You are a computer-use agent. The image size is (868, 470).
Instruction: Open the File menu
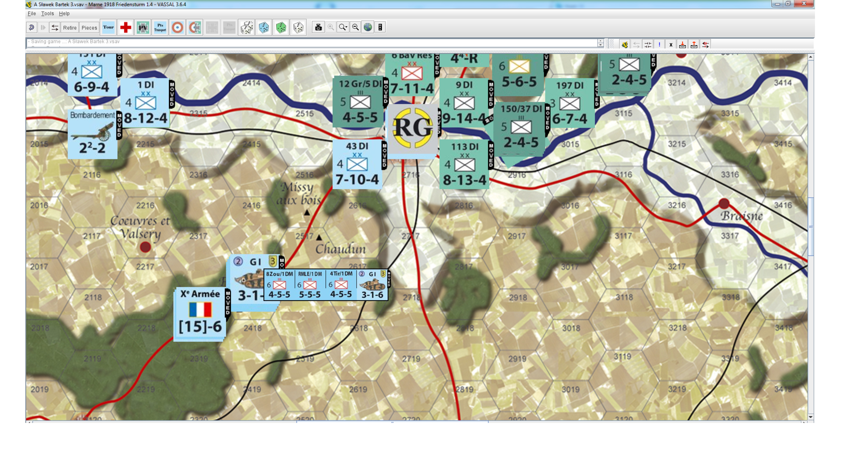click(x=32, y=13)
